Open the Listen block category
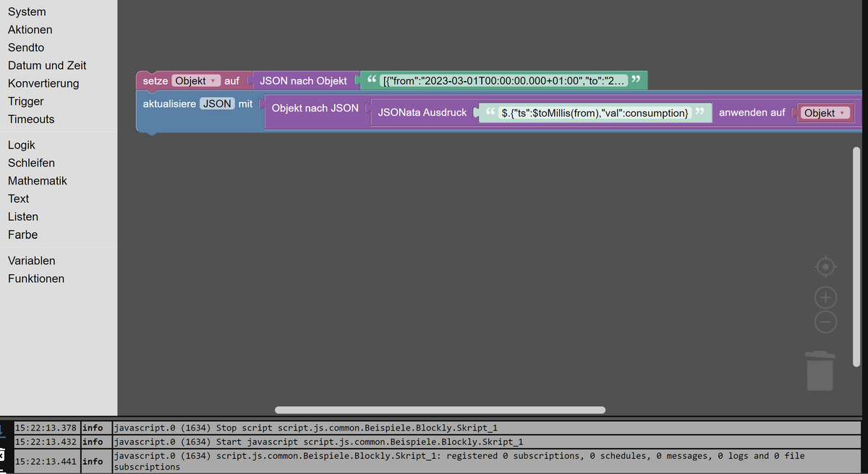The height and width of the screenshot is (474, 868). coord(23,217)
